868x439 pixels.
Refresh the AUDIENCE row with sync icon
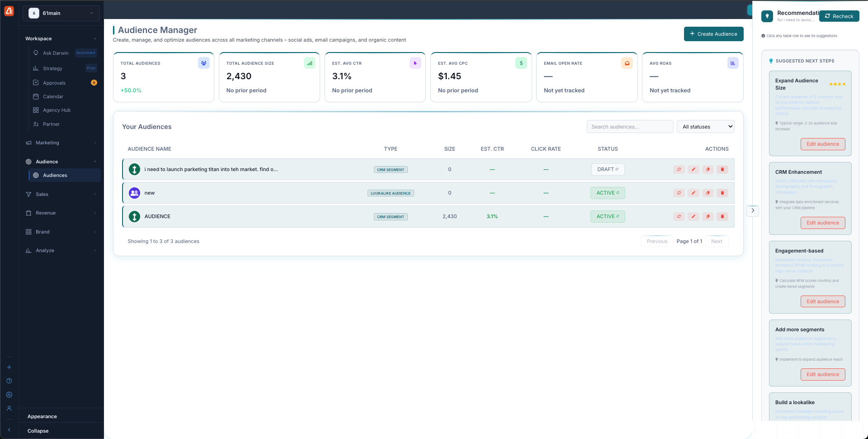(679, 216)
